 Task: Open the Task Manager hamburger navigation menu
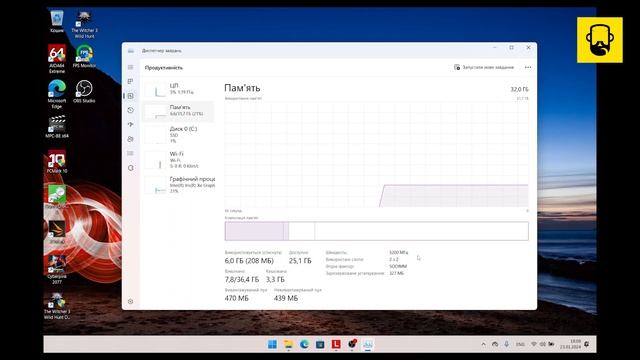click(131, 67)
